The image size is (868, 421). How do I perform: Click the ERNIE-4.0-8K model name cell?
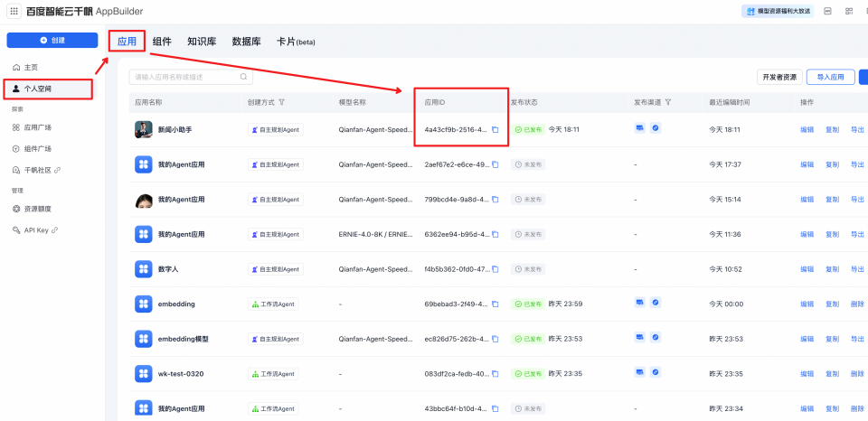pos(376,235)
